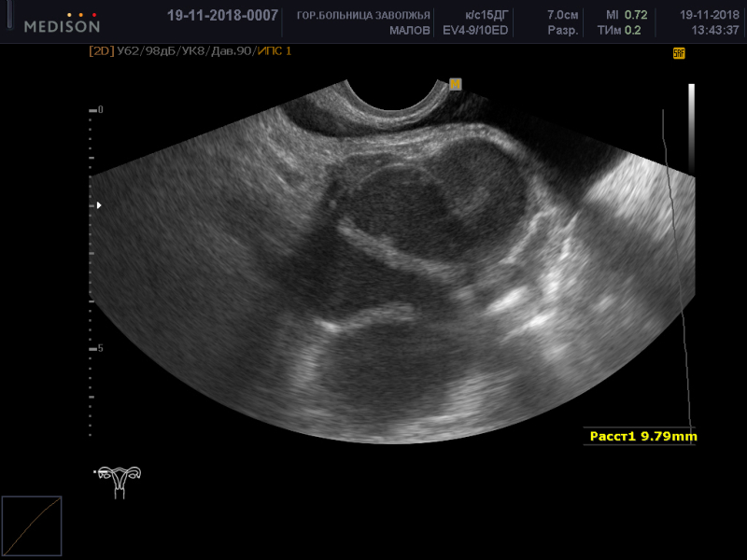This screenshot has width=747, height=560.
Task: Click the exam ID '19-11-2018-0007'
Action: tap(222, 16)
